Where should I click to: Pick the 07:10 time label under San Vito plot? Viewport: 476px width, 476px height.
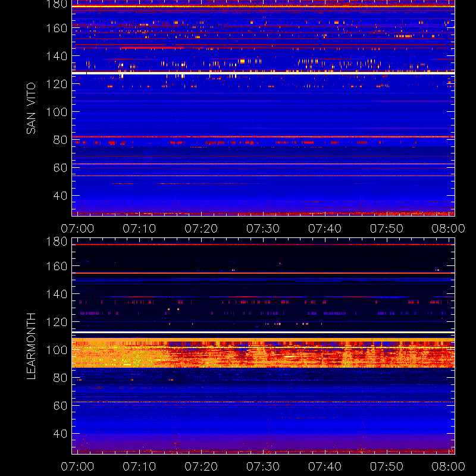pos(139,228)
